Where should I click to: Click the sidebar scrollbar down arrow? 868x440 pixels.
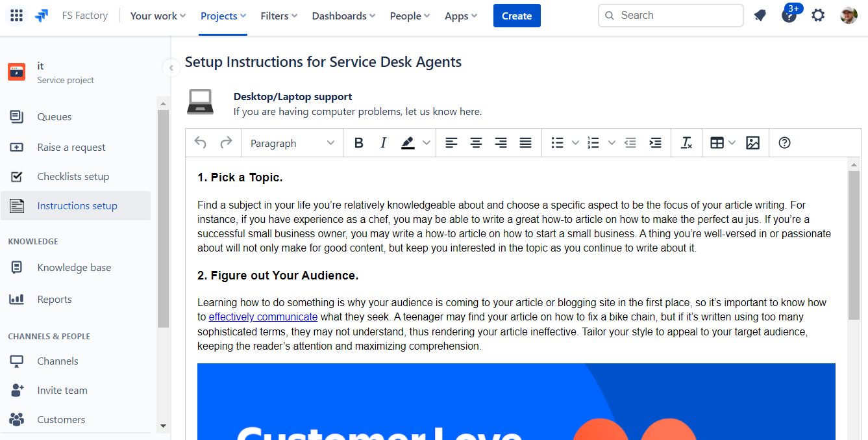[163, 426]
